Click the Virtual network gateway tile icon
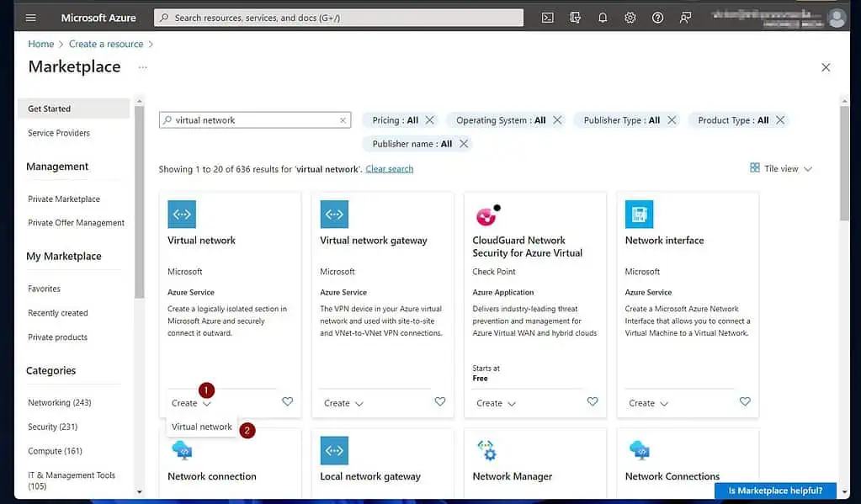Image resolution: width=861 pixels, height=504 pixels. click(334, 214)
